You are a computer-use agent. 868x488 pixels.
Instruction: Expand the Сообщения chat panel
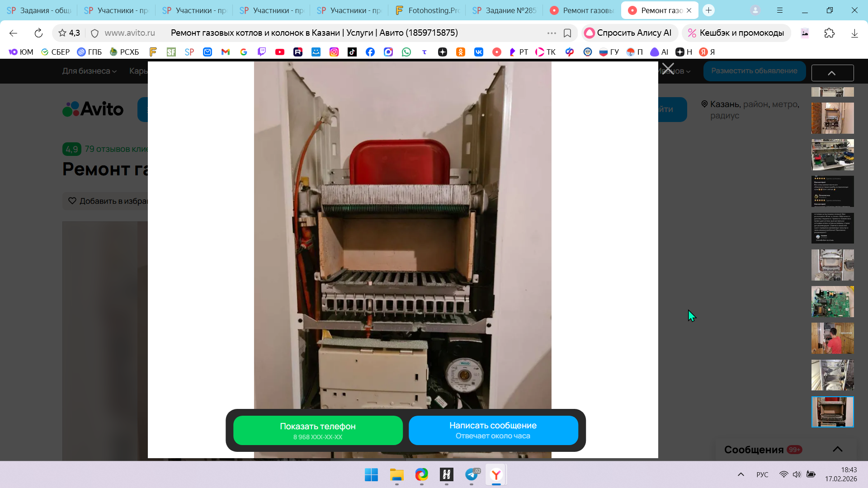[x=837, y=449]
